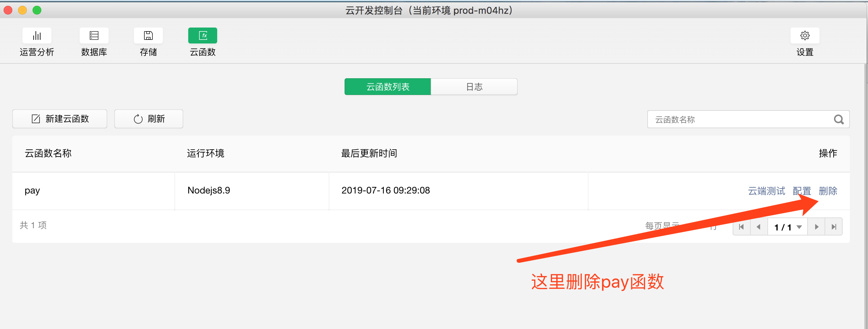Switch to the 云函数列表 tab
This screenshot has height=329, width=868.
[388, 87]
